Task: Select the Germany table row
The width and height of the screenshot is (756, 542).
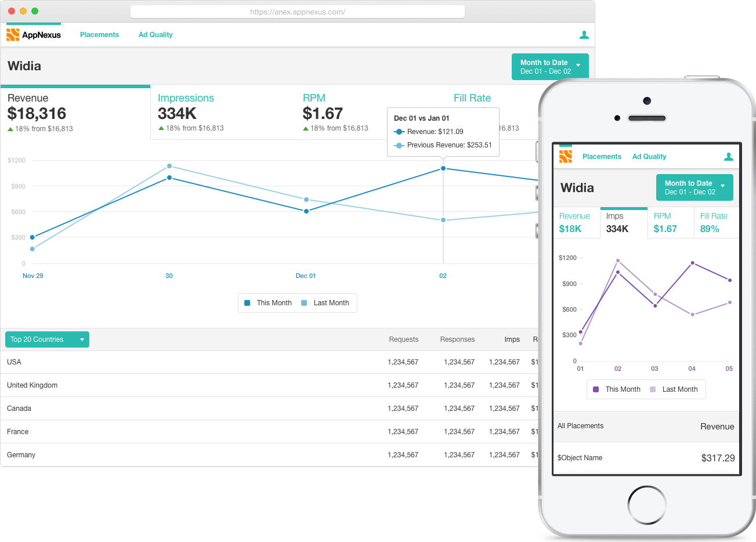Action: tap(270, 455)
